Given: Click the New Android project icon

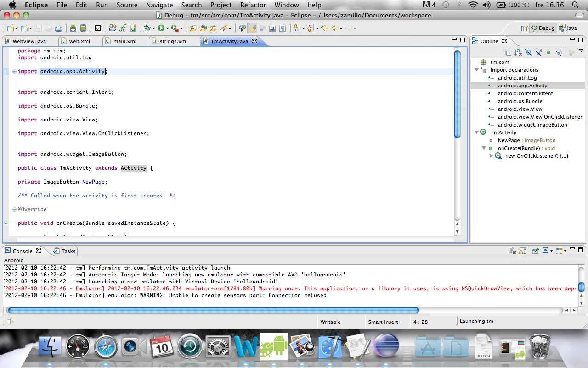Looking at the screenshot, I should (113, 28).
